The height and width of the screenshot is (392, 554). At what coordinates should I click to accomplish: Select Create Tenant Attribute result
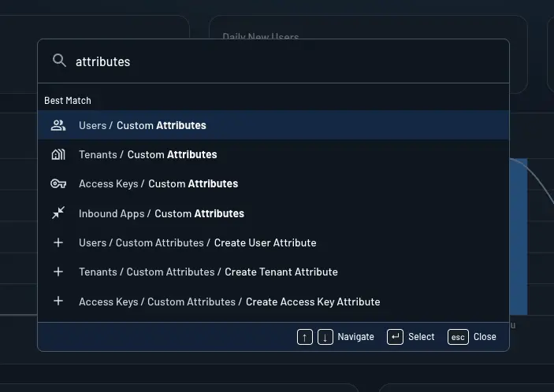point(273,272)
